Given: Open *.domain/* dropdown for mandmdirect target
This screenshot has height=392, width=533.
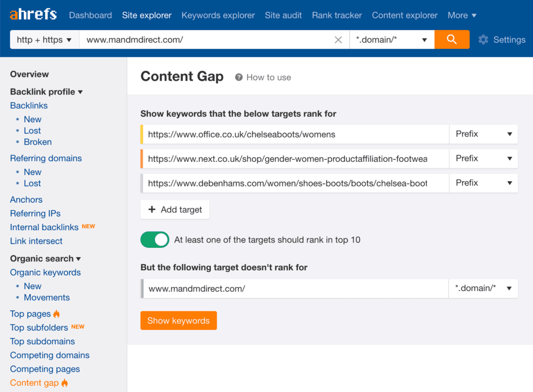Looking at the screenshot, I should (483, 288).
